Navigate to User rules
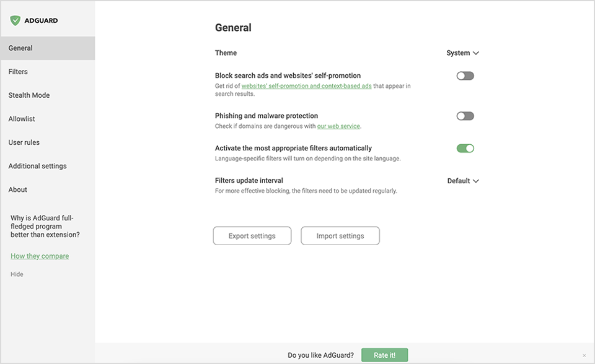The height and width of the screenshot is (364, 595). point(24,142)
